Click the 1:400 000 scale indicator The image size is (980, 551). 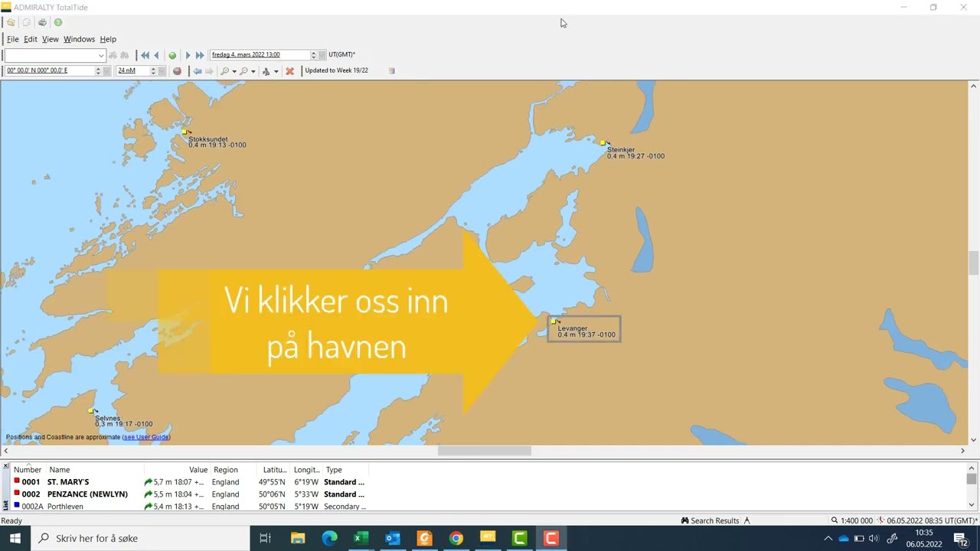pos(851,520)
